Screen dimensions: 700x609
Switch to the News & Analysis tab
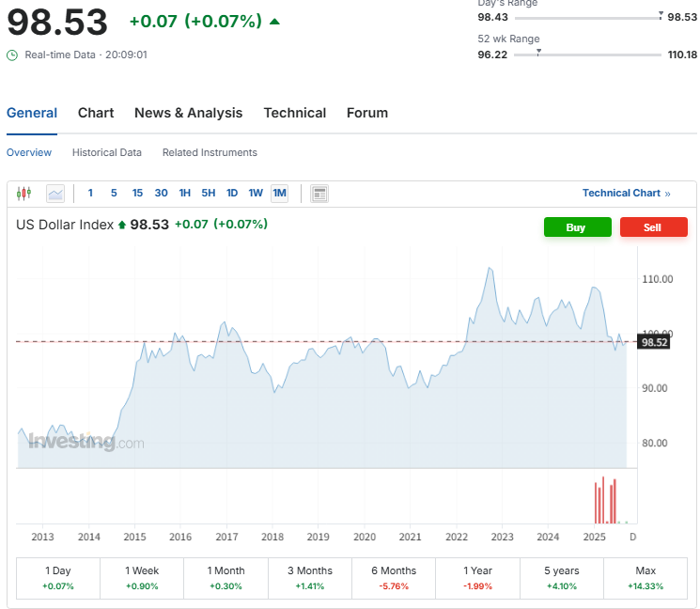(188, 113)
